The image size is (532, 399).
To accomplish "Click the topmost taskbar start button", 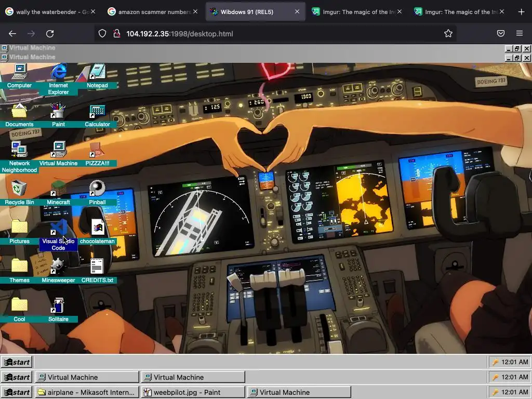I will click(17, 362).
